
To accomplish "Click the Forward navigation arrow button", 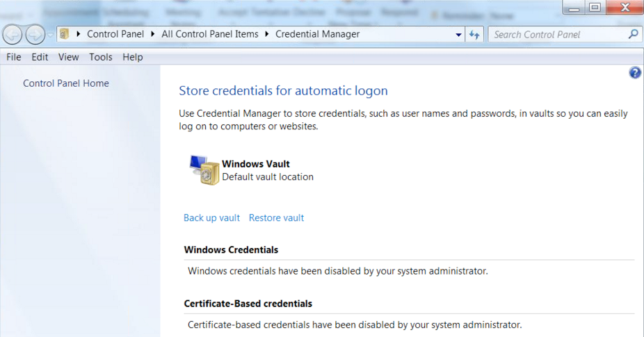I will [35, 35].
